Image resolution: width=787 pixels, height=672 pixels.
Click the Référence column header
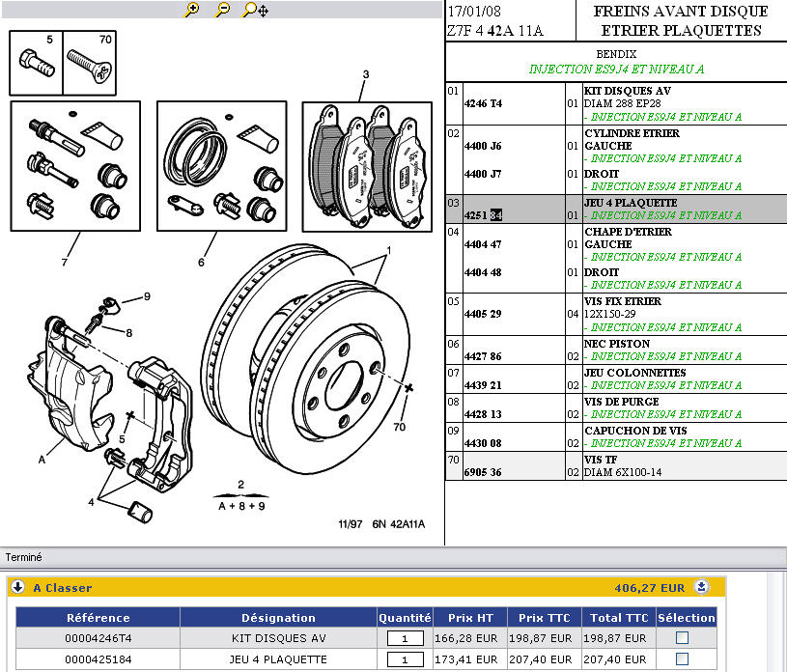[98, 618]
